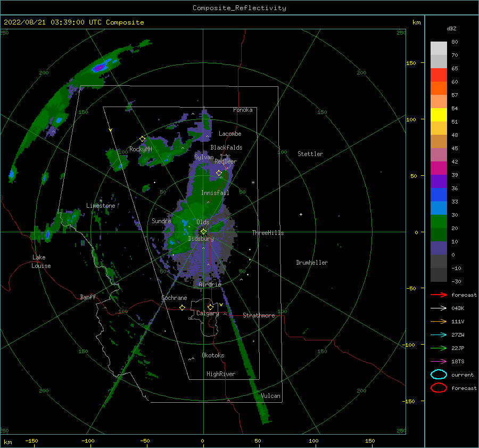
Task: Click the HighRiver label
Action: coord(220,374)
